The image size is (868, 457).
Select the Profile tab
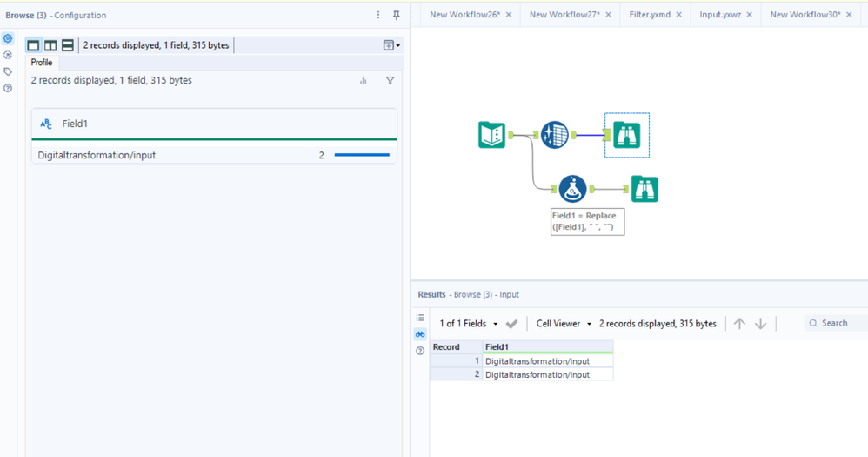pos(42,63)
